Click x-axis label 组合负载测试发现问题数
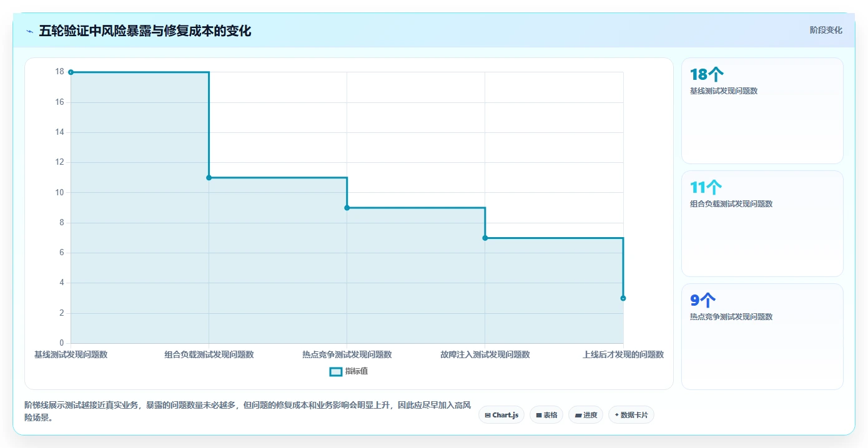Screen dimensions: 868x448 click(x=209, y=354)
